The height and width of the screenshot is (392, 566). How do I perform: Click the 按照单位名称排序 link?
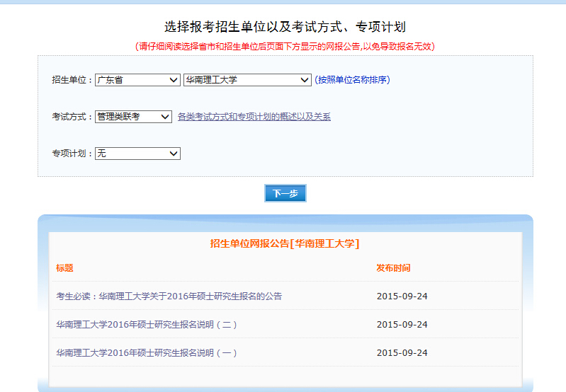click(352, 80)
